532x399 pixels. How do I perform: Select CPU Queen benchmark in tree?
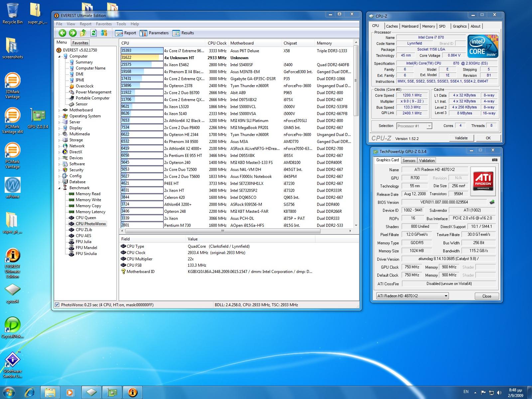(86, 218)
